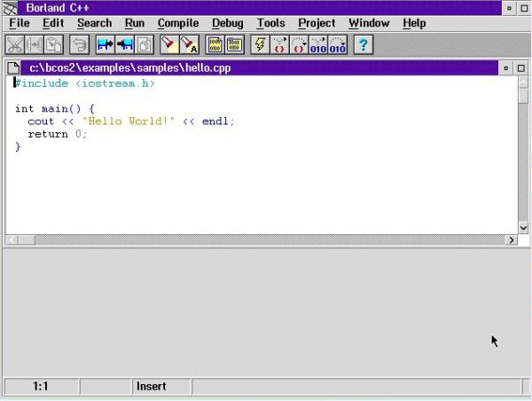
Task: Open the Edit menu
Action: click(53, 23)
